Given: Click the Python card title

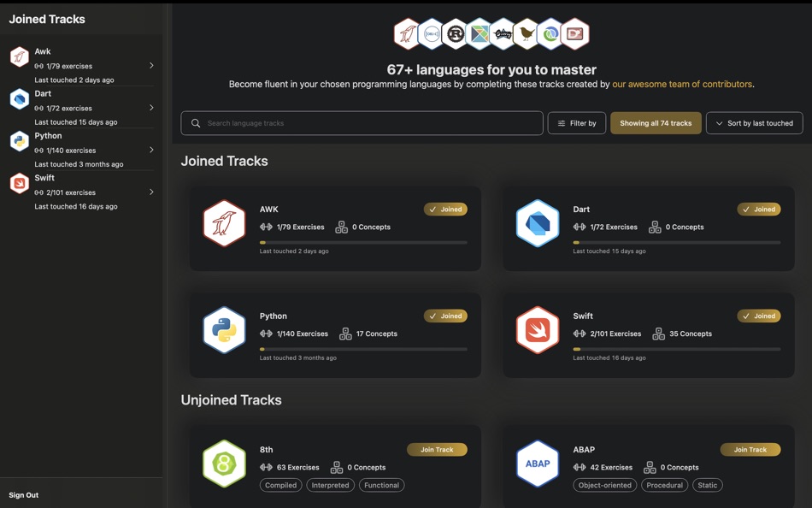Looking at the screenshot, I should pos(274,316).
